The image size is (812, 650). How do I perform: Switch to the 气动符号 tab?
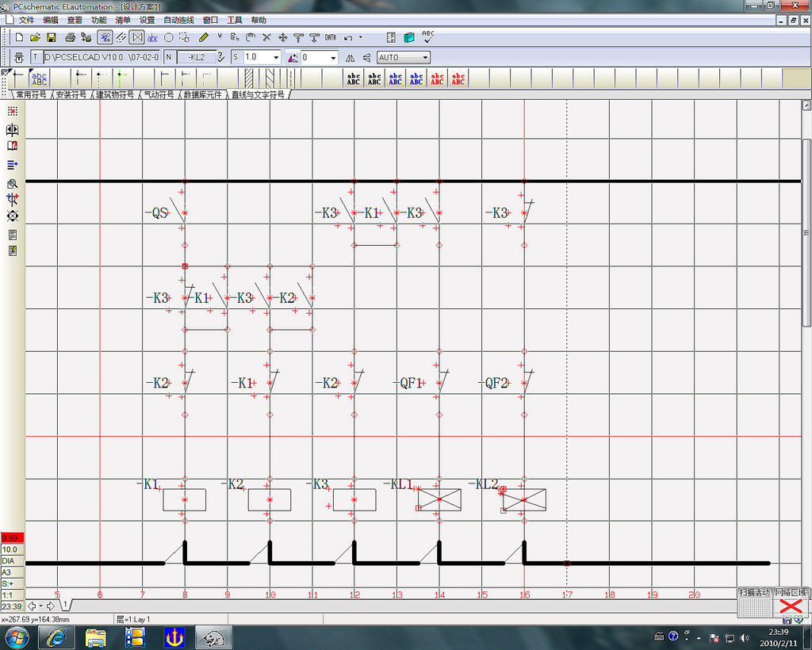point(159,94)
